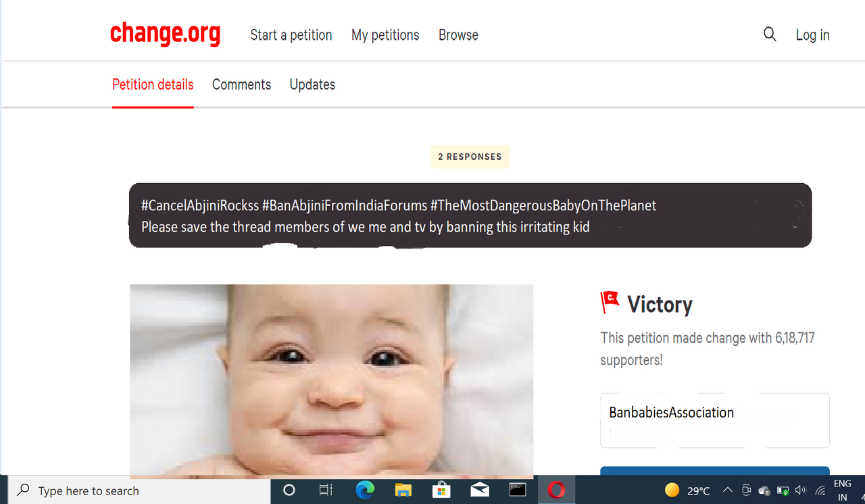Switch to the Updates tab

[x=312, y=84]
